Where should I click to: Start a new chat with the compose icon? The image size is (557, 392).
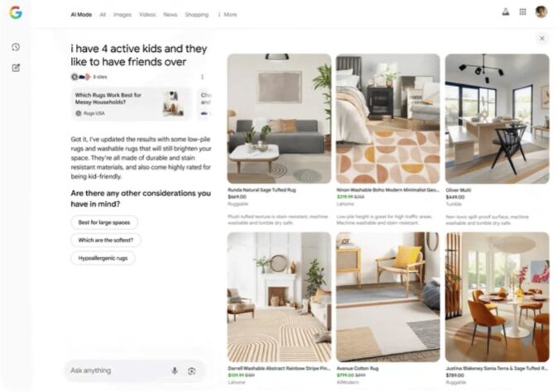coord(16,68)
